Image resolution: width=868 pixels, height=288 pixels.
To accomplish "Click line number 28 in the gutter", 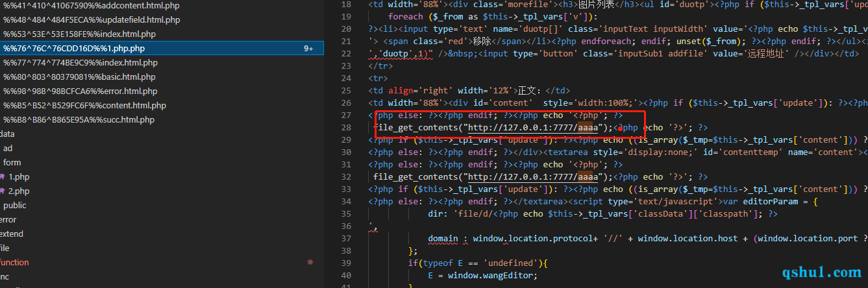I will tap(346, 128).
